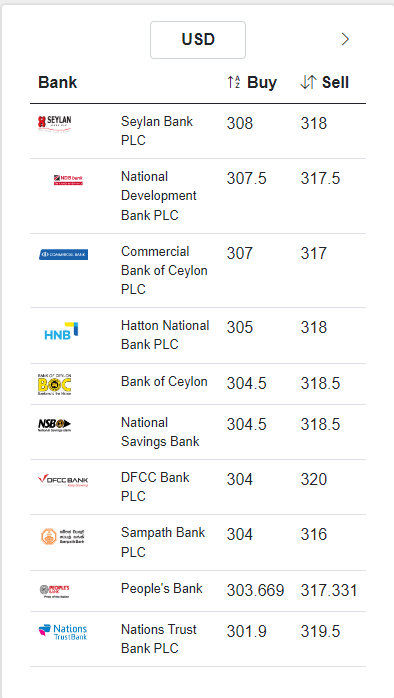Sort the table by Sell rate
The image size is (394, 698).
[x=324, y=82]
